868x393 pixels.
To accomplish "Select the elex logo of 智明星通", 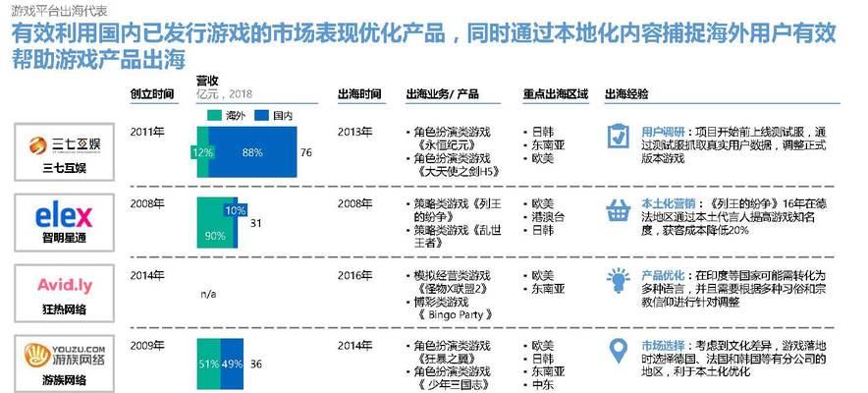I will [64, 216].
